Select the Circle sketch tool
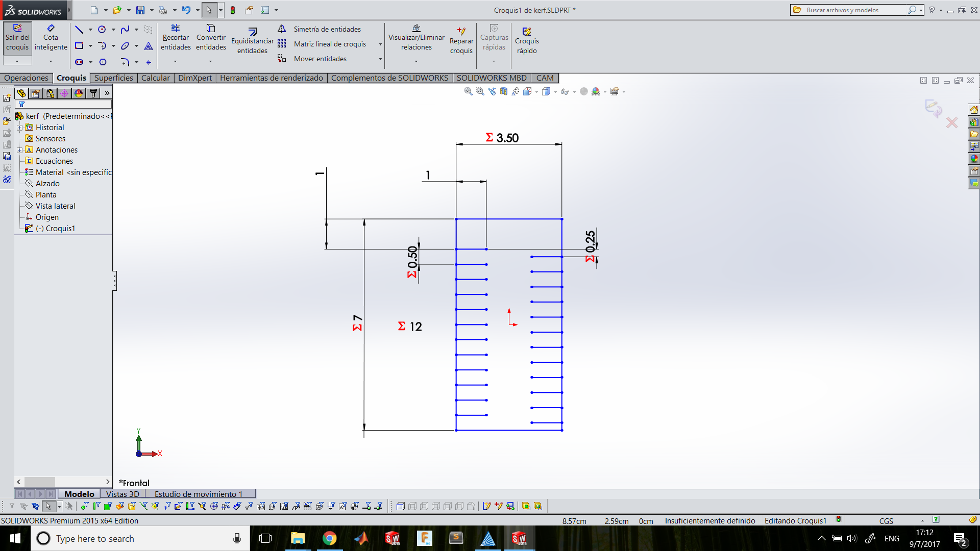The image size is (980, 551). pyautogui.click(x=102, y=30)
